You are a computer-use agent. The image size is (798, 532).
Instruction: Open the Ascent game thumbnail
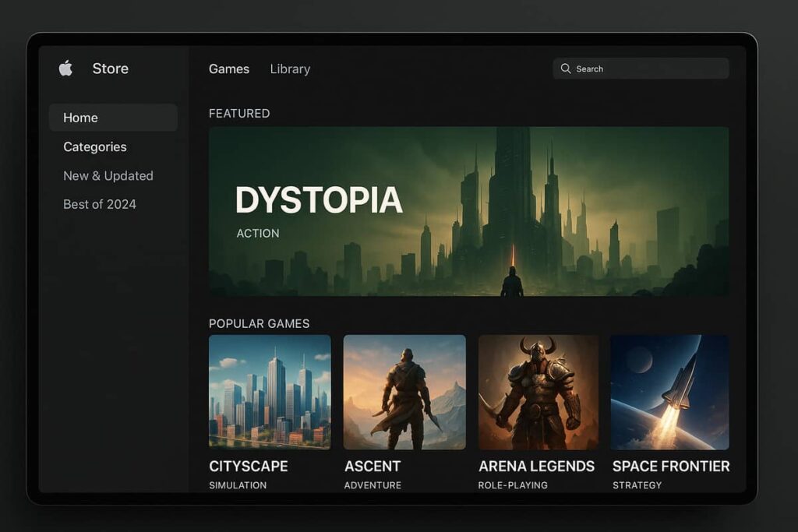404,392
